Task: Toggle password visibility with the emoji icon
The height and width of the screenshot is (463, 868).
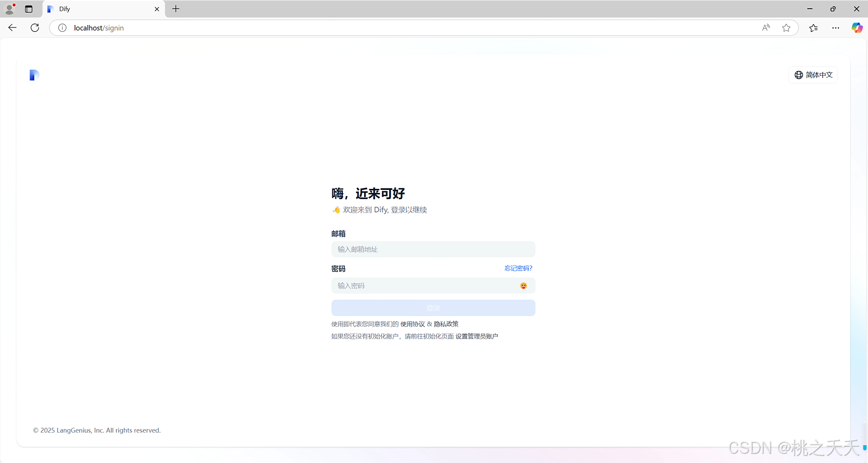Action: click(x=523, y=286)
